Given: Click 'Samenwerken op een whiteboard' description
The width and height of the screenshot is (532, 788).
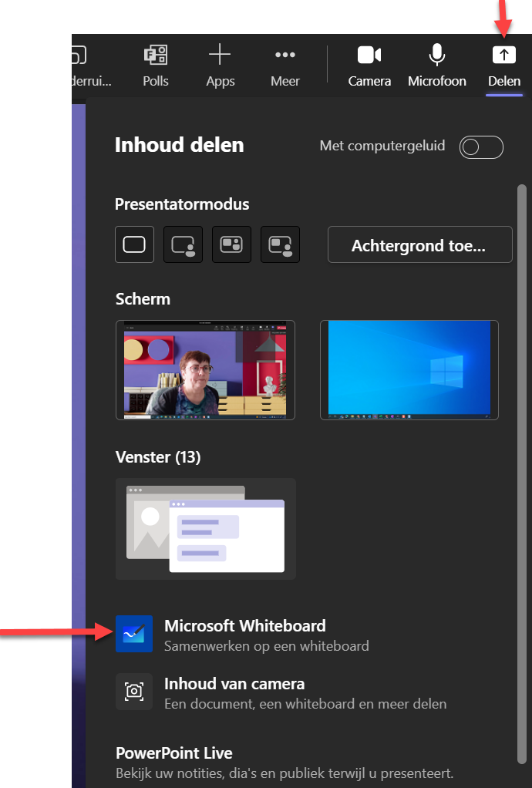Looking at the screenshot, I should click(x=267, y=646).
